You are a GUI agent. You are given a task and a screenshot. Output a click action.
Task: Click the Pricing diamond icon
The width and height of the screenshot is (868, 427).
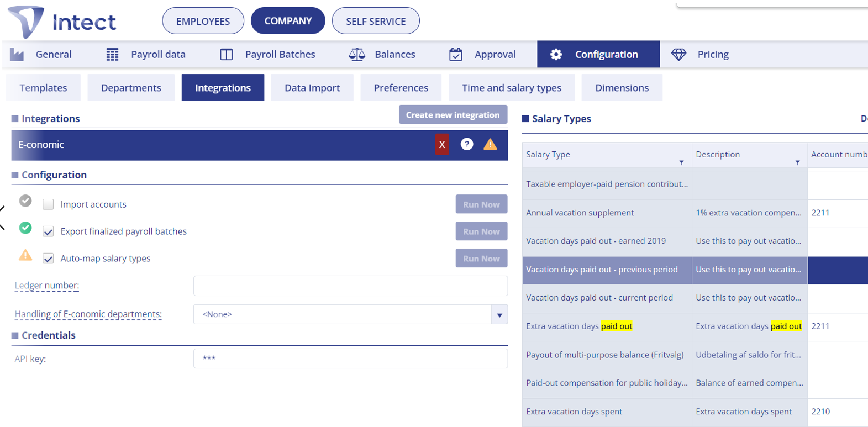click(678, 55)
